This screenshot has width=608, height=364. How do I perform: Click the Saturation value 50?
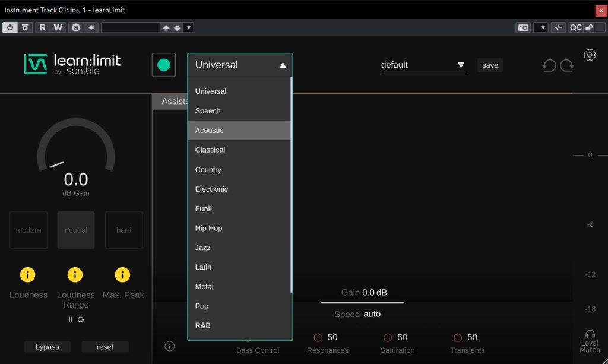tap(403, 337)
